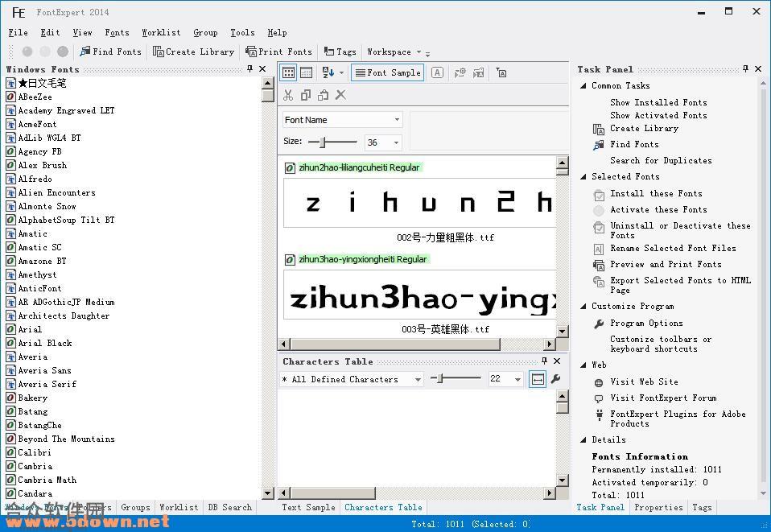Select the zihun2hao-liliangcuheiti Regular font entry
The width and height of the screenshot is (771, 532).
tap(359, 167)
